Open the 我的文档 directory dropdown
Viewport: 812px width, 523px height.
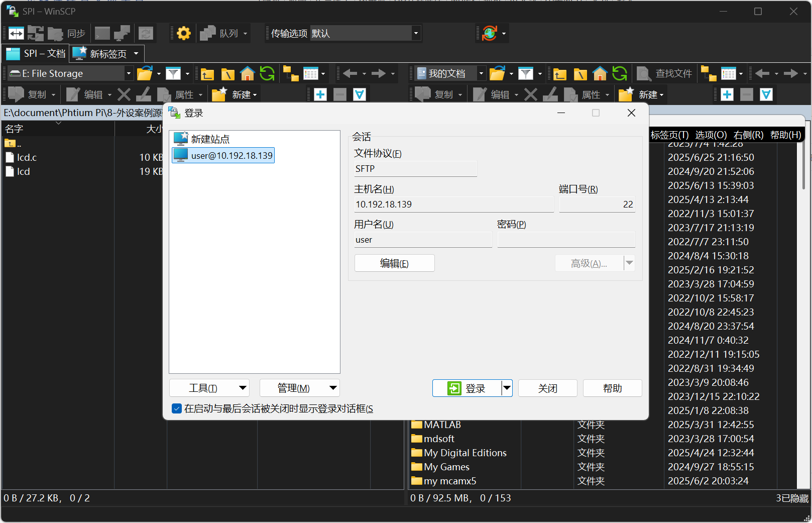pos(481,73)
